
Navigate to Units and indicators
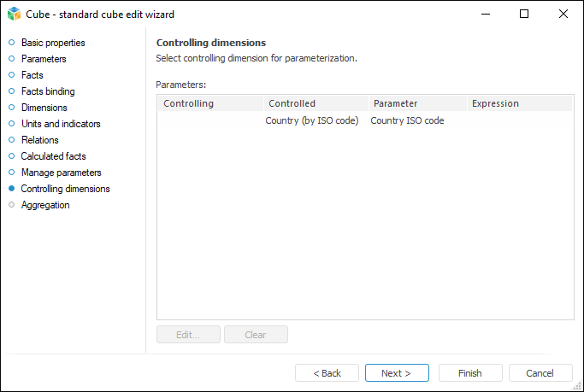(61, 124)
